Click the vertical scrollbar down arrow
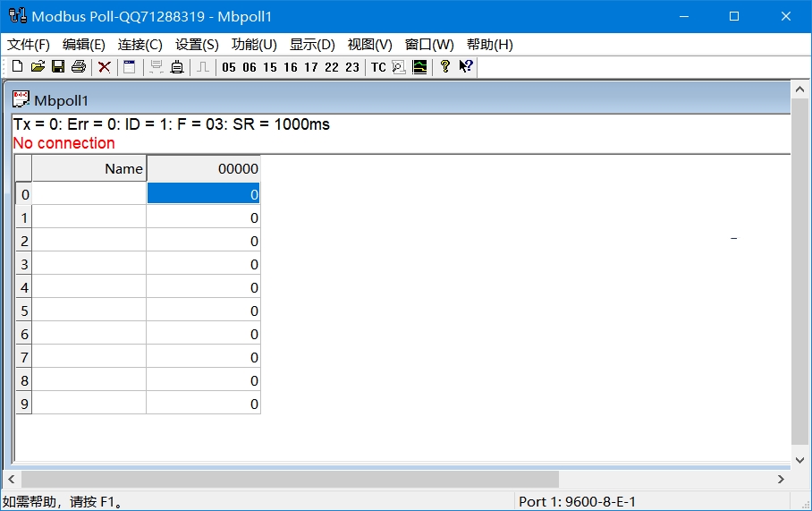Viewport: 812px width, 511px height. click(x=800, y=460)
